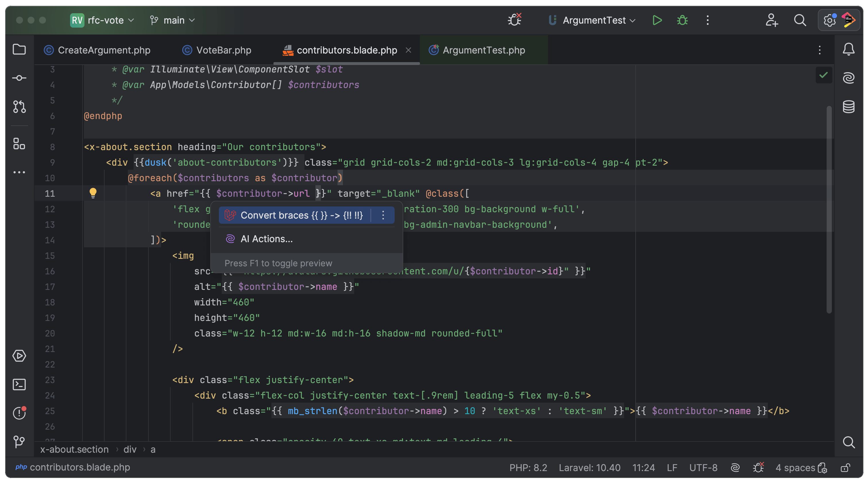Run the ArgumentTest configuration

[x=657, y=20]
